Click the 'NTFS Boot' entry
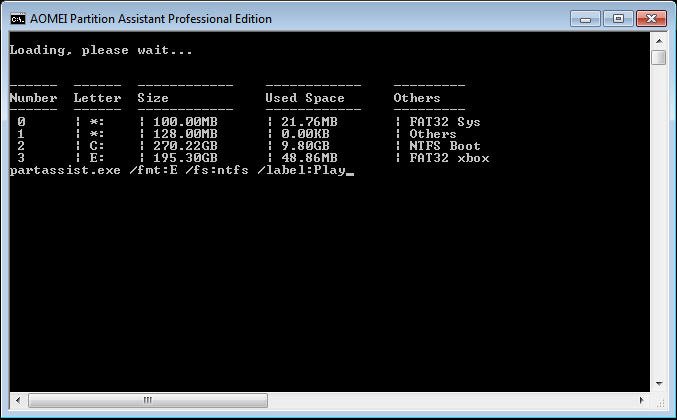The height and width of the screenshot is (420, 677). (445, 146)
